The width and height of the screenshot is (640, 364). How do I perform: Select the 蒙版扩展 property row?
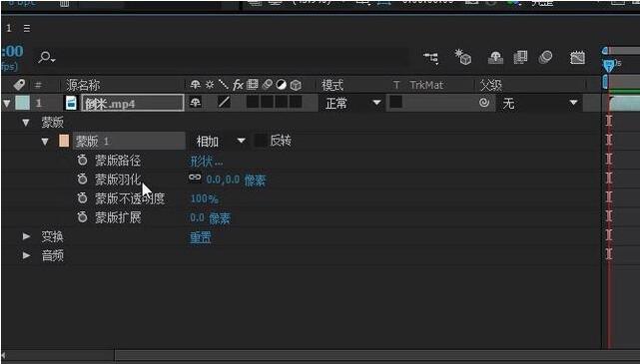coord(118,217)
